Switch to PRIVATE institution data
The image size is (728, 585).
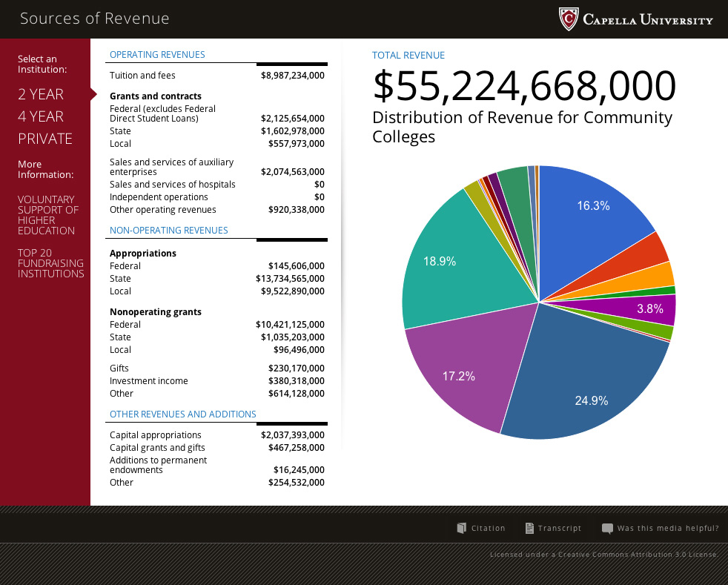[x=45, y=139]
